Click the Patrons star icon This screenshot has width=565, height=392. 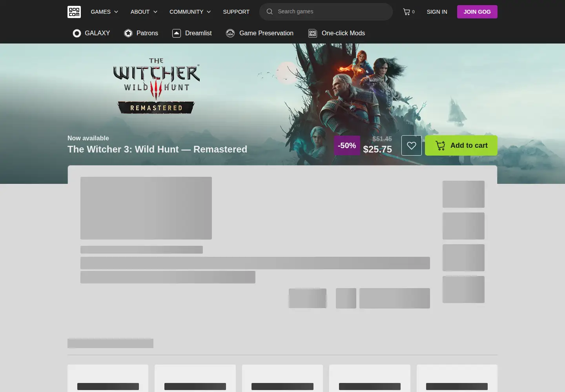point(128,33)
